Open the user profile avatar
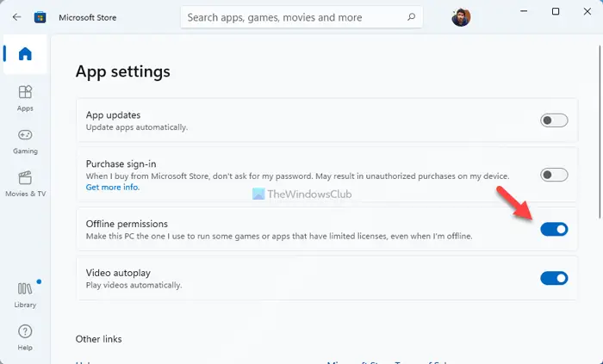 pyautogui.click(x=461, y=17)
